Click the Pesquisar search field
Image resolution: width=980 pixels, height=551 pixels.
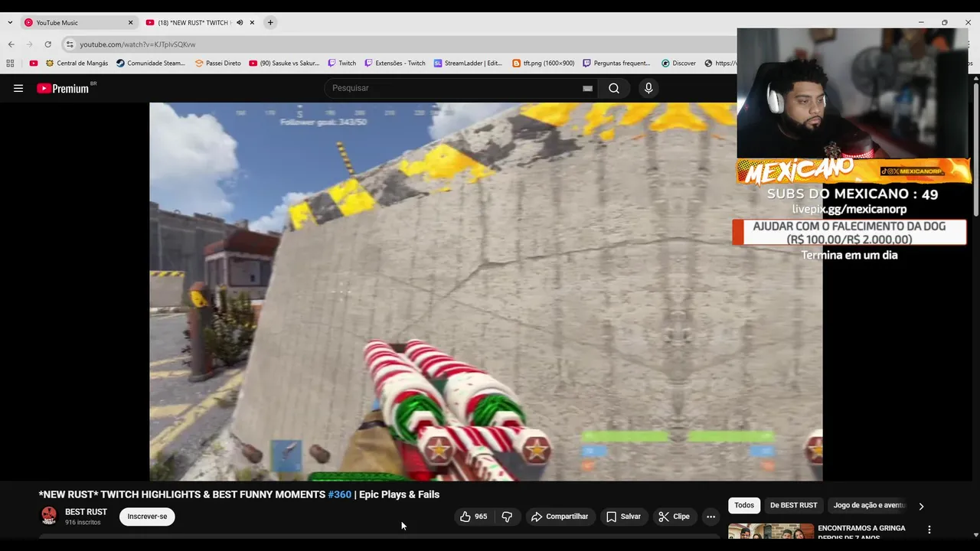pyautogui.click(x=456, y=88)
